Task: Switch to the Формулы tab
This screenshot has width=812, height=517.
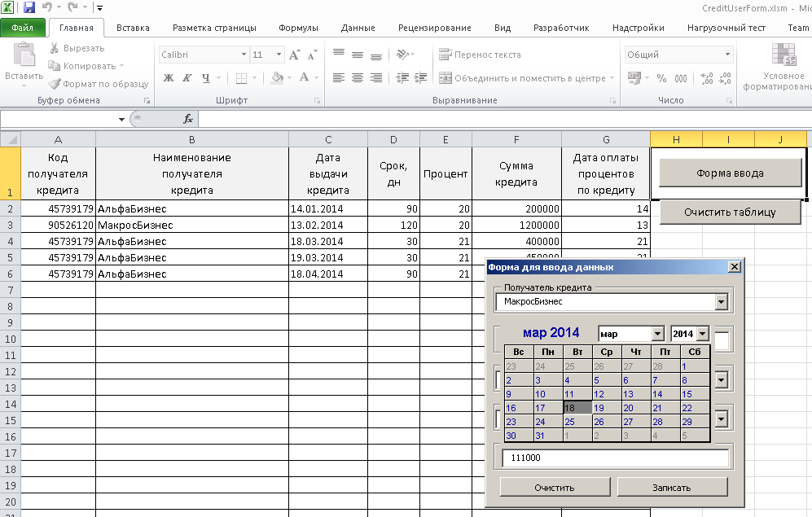Action: tap(298, 28)
